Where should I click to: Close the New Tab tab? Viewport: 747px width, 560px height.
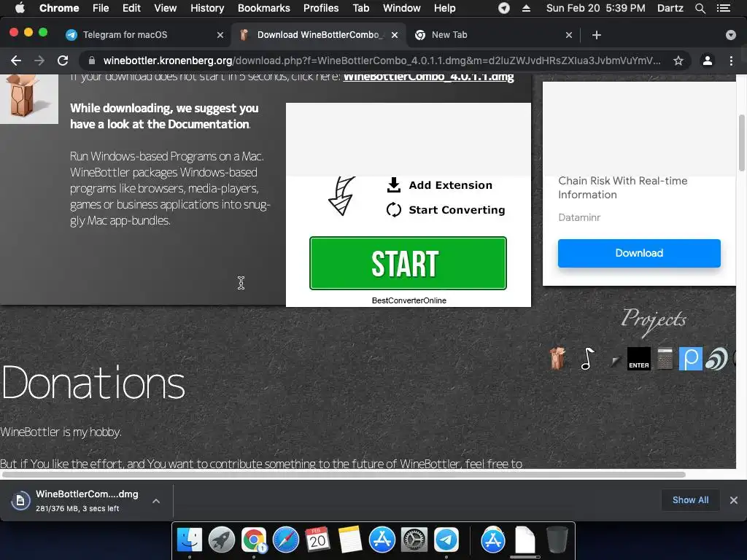tap(569, 35)
